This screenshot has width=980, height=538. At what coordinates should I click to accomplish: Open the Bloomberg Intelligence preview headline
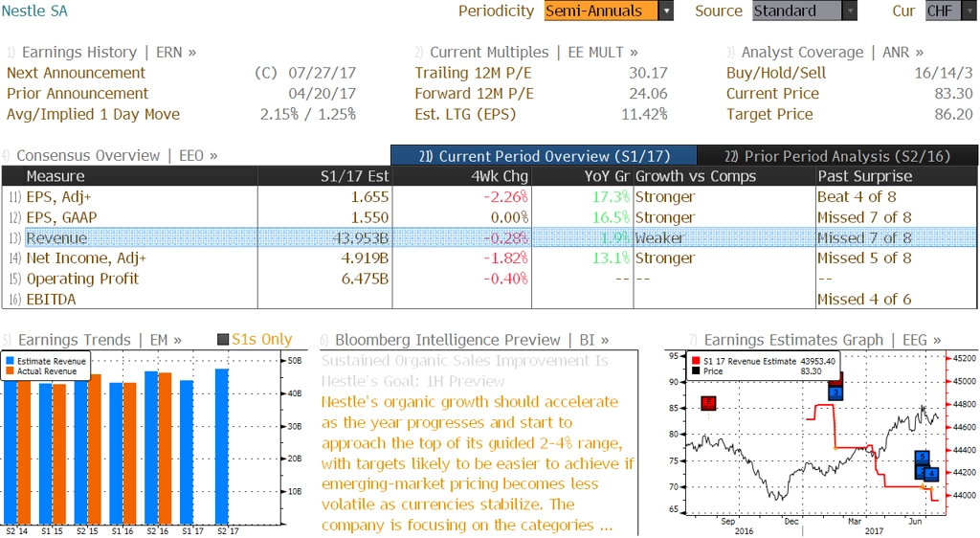464,371
